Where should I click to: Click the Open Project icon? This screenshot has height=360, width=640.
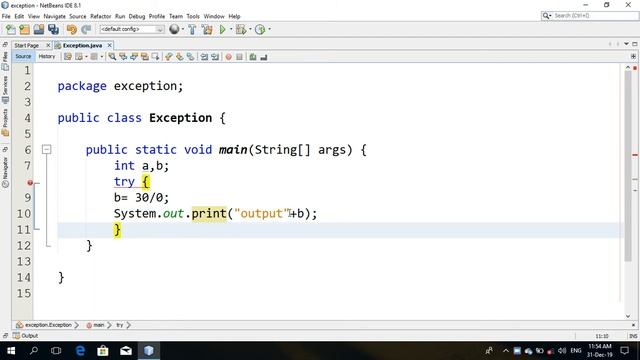pos(39,29)
